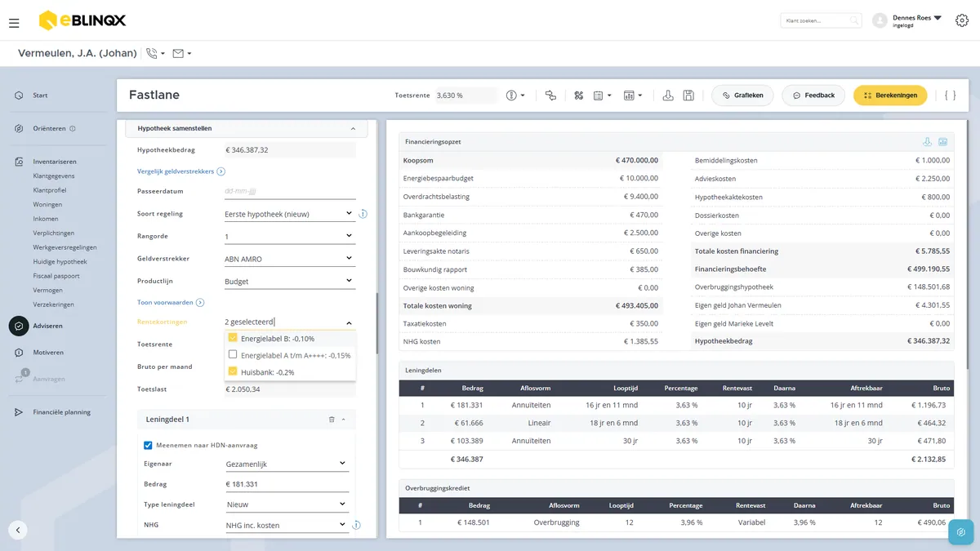Click the download icon in Fastlane toolbar
The width and height of the screenshot is (980, 551).
(668, 96)
